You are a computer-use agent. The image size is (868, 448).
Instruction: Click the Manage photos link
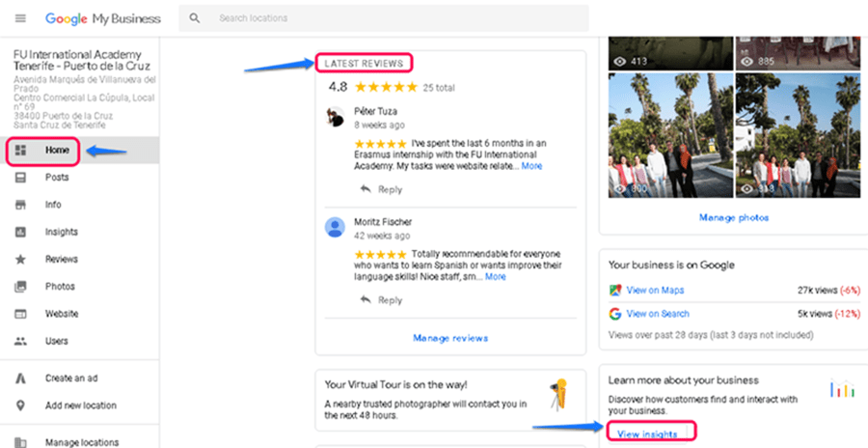coord(734,217)
